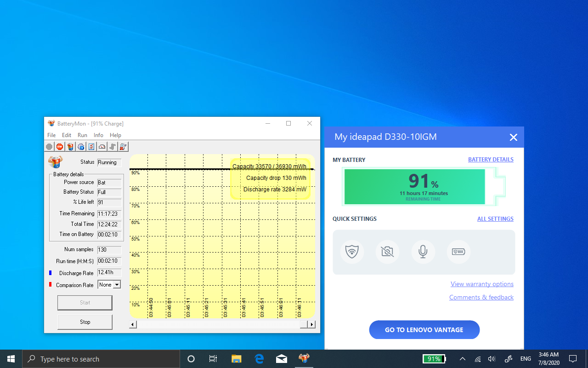
Task: Click the battery logo beside Status
Action: (56, 162)
